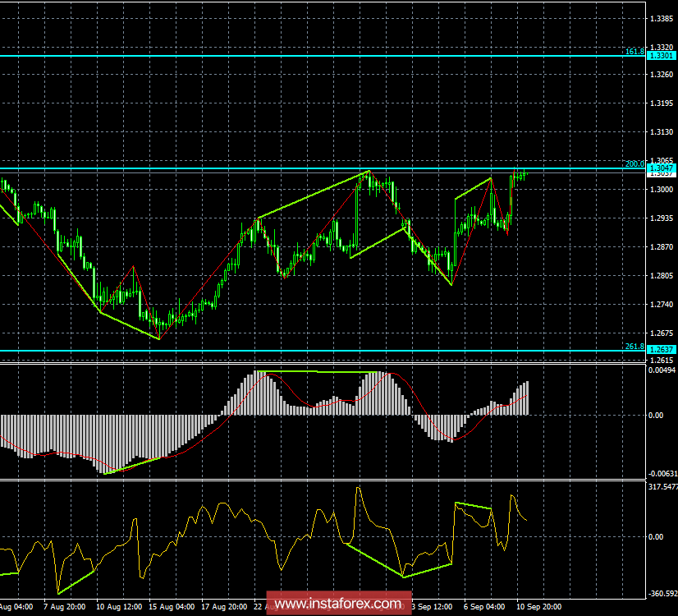Select the 10 Sep 20:00 time label
Viewport: 678px width, 616px height.
[x=538, y=605]
